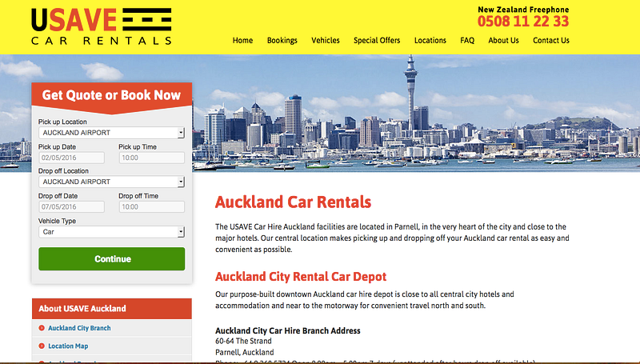
Task: Open the Locations menu item
Action: (x=430, y=40)
